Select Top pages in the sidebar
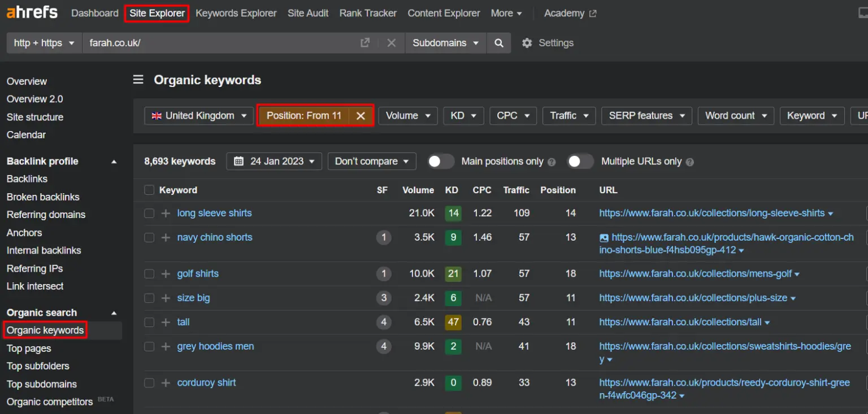The height and width of the screenshot is (414, 868). 29,348
